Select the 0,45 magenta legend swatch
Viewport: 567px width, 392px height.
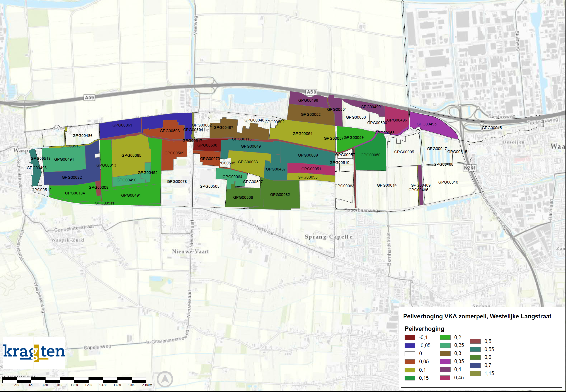point(445,378)
